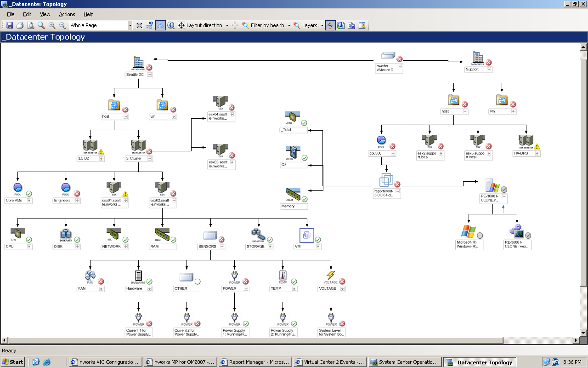Collapse the Seattle DC node
The image size is (588, 368).
click(x=150, y=75)
